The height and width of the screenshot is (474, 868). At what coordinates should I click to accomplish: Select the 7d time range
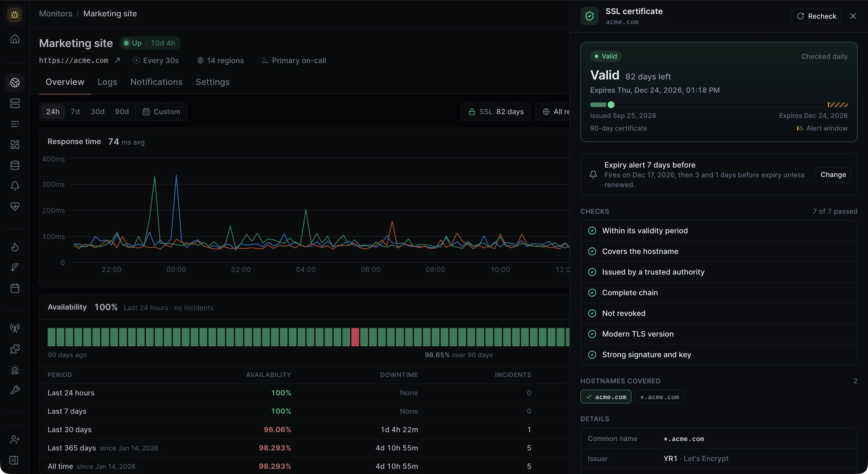75,112
